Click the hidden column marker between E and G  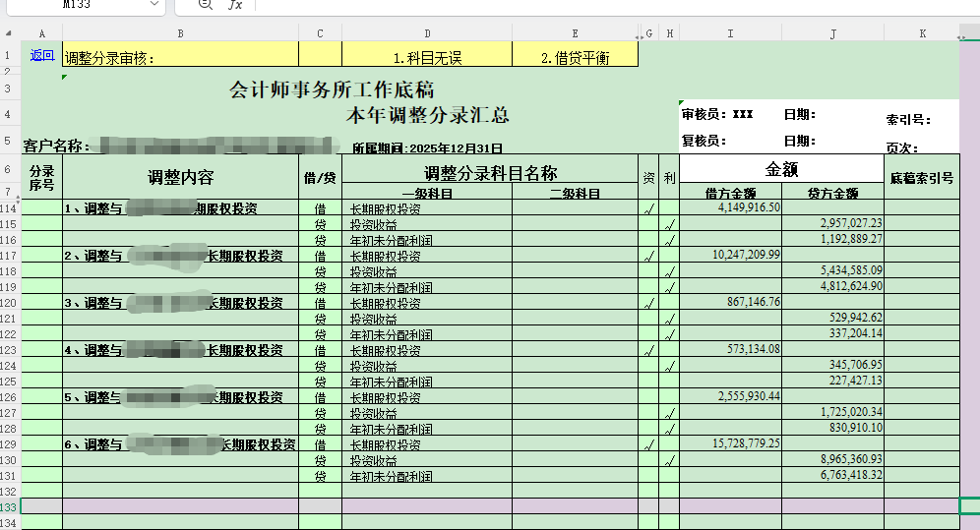[640, 35]
